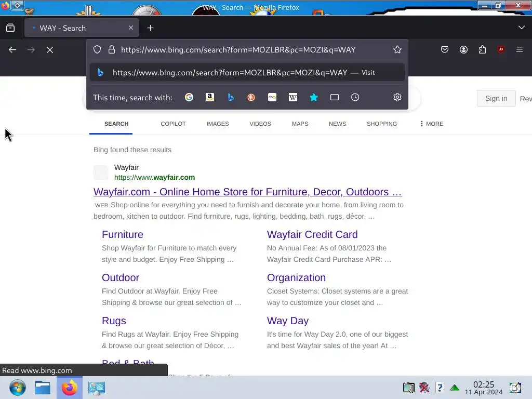Click the question mark tray icon
The width and height of the screenshot is (532, 399).
pos(440,388)
